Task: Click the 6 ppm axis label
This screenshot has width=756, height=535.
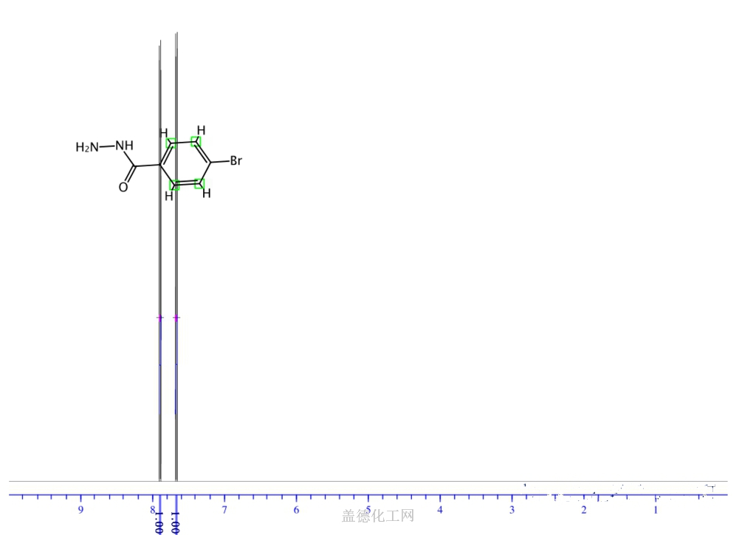Action: pos(296,510)
